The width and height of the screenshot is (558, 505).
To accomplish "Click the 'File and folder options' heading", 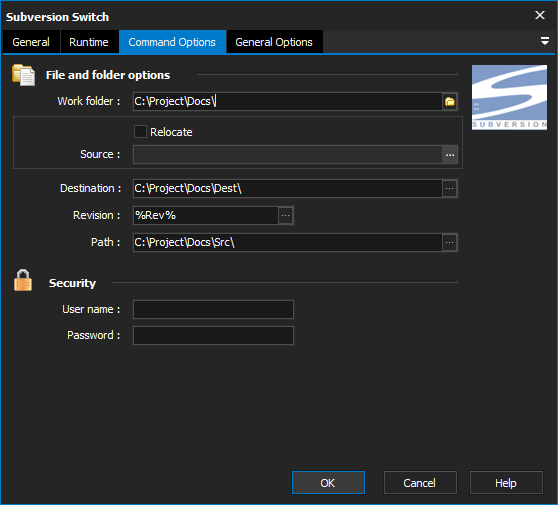I will tap(108, 75).
